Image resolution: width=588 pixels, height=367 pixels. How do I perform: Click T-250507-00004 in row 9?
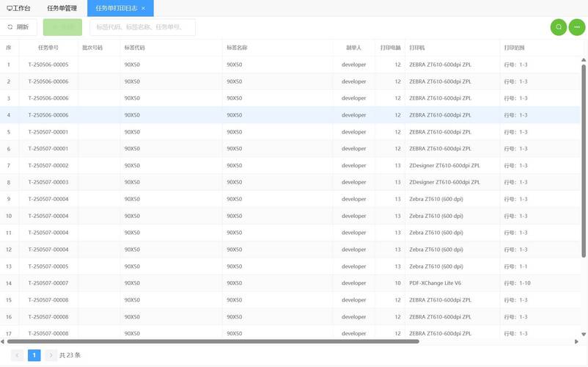tap(48, 199)
